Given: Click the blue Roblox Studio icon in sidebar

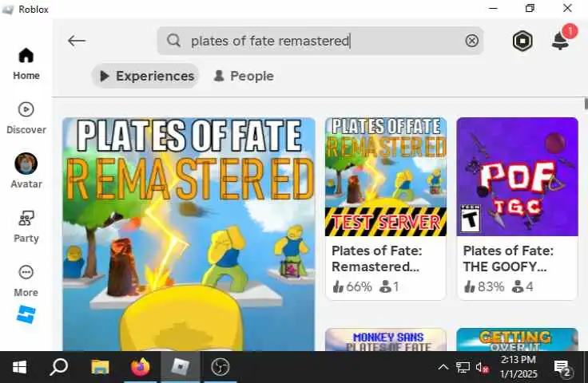Looking at the screenshot, I should pyautogui.click(x=26, y=314).
